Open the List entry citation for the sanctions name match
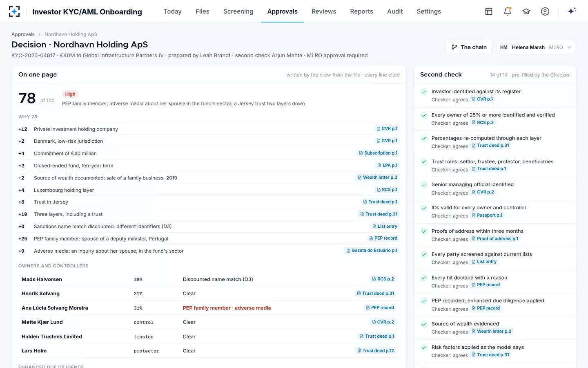Viewport: 588px width, 368px height. pos(385,227)
